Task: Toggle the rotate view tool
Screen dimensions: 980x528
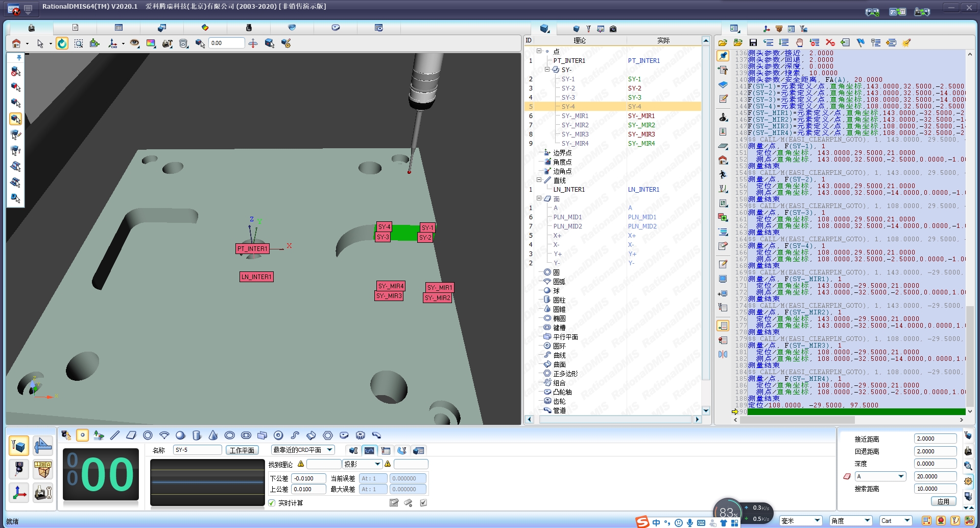Action: coord(62,43)
